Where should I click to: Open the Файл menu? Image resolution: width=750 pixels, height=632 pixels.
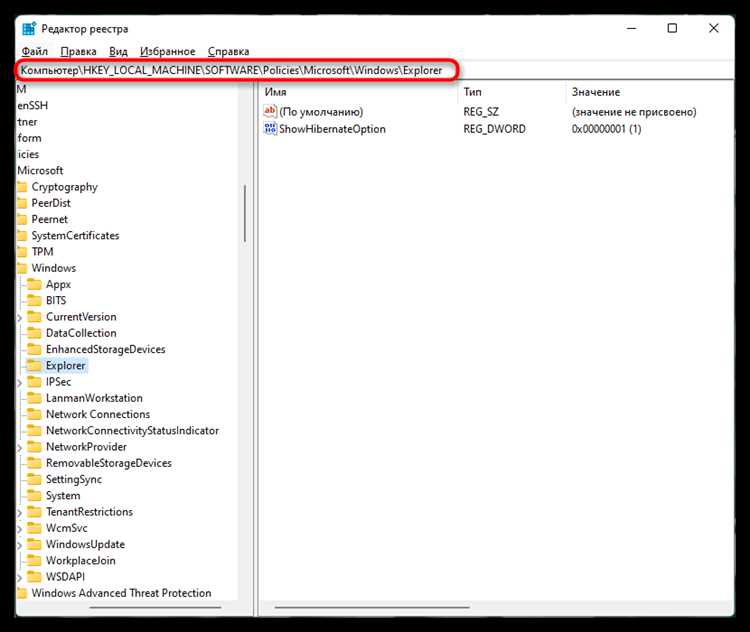(x=34, y=51)
